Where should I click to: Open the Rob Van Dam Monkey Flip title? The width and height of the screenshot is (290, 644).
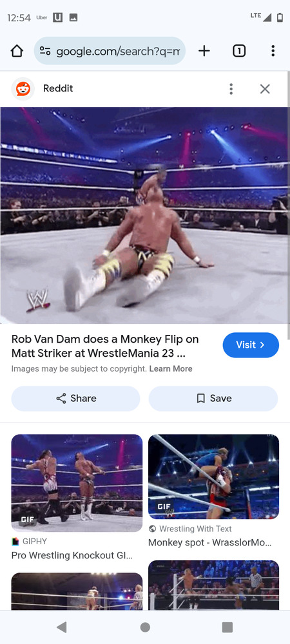[105, 346]
